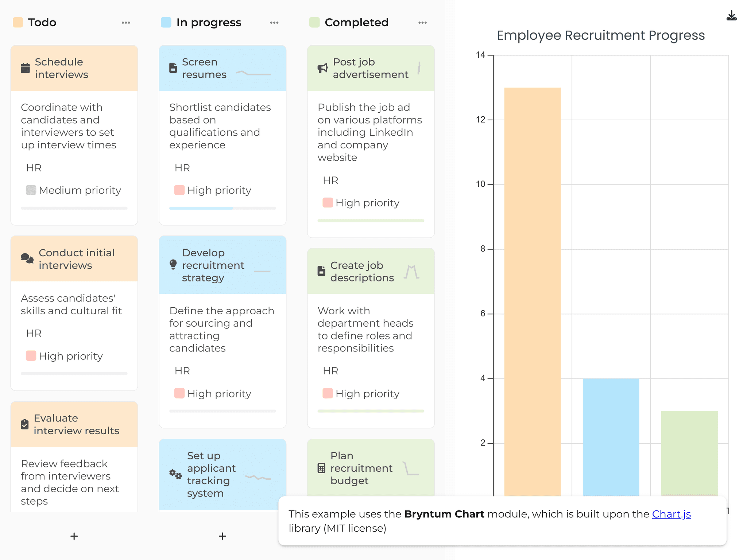
Task: Open the In progress column options menu
Action: click(x=274, y=22)
